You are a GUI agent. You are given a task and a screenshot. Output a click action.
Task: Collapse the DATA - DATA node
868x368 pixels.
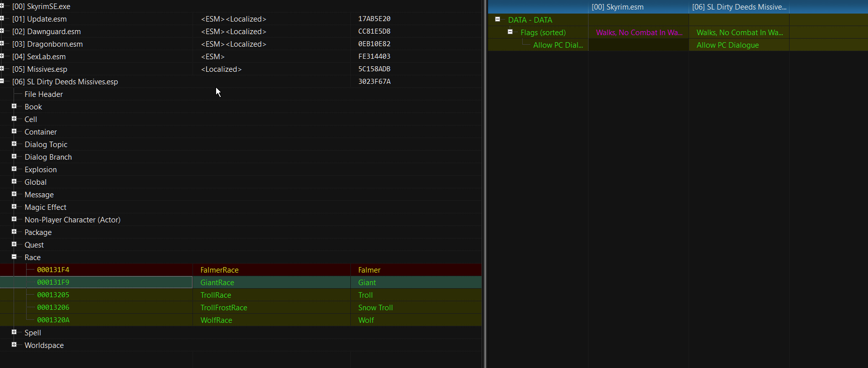coord(498,20)
